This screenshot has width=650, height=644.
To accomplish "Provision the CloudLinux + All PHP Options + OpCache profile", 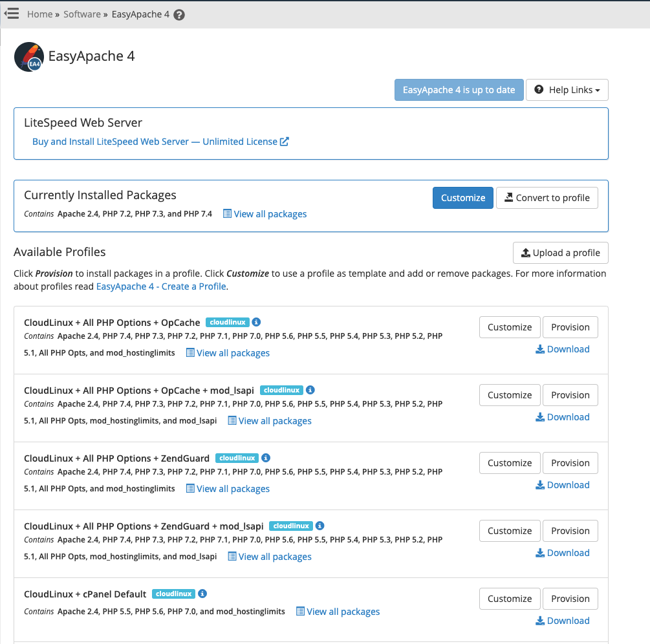I will 570,327.
